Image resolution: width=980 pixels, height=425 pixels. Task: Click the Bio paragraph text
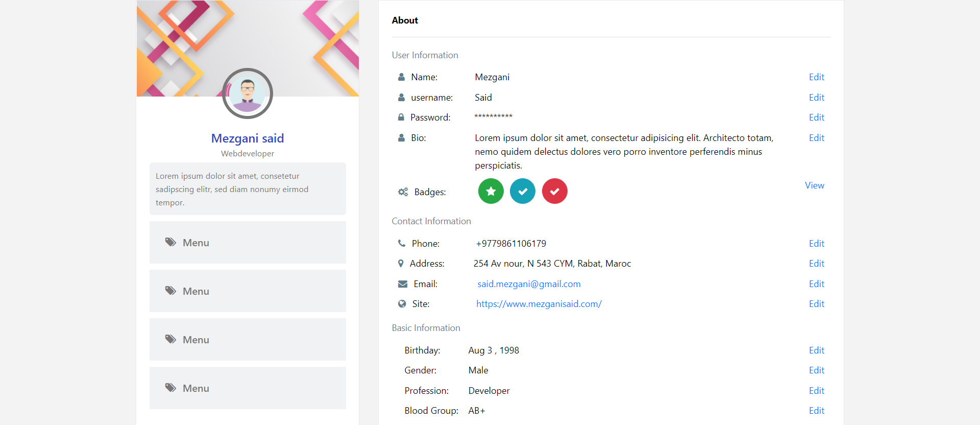pyautogui.click(x=624, y=151)
